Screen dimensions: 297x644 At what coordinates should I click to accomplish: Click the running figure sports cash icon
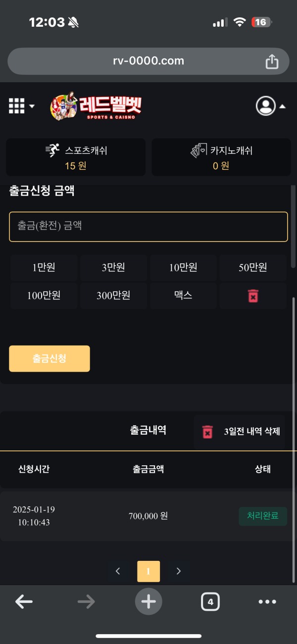[52, 150]
